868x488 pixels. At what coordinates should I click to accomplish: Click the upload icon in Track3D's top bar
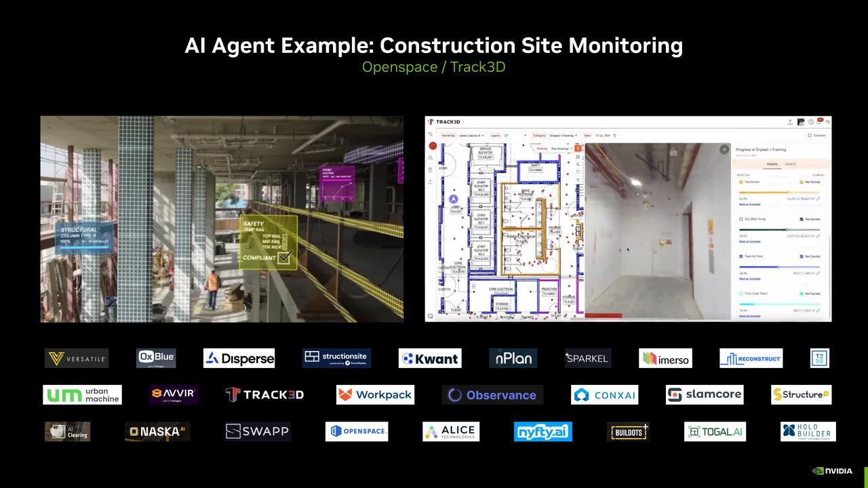pyautogui.click(x=790, y=122)
